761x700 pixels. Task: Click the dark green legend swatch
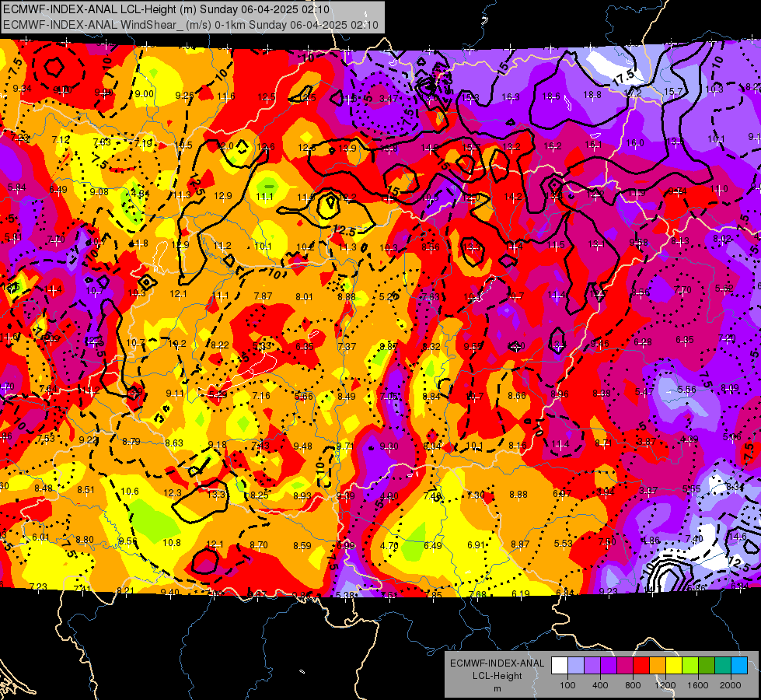707,666
